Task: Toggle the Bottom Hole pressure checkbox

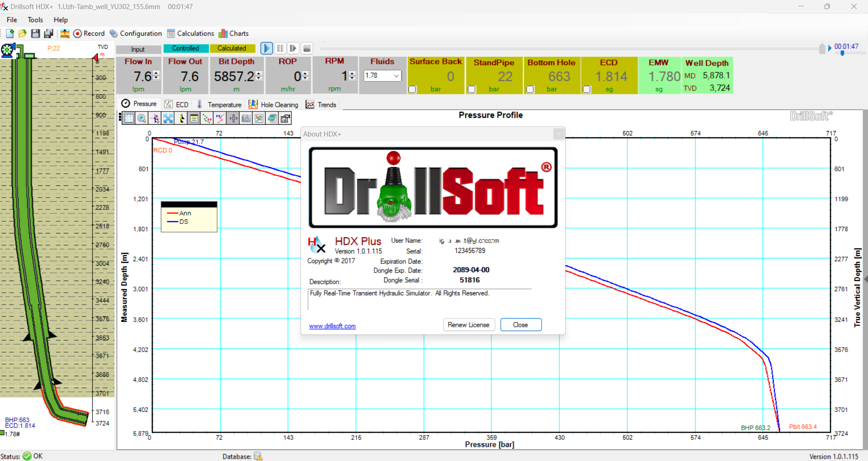Action: click(x=530, y=89)
